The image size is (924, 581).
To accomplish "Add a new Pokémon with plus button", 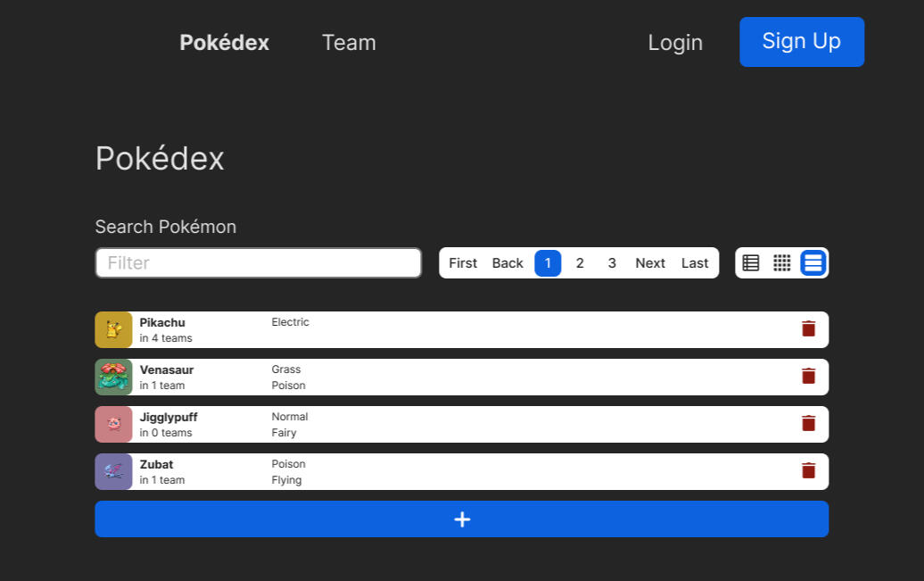I will coord(462,519).
